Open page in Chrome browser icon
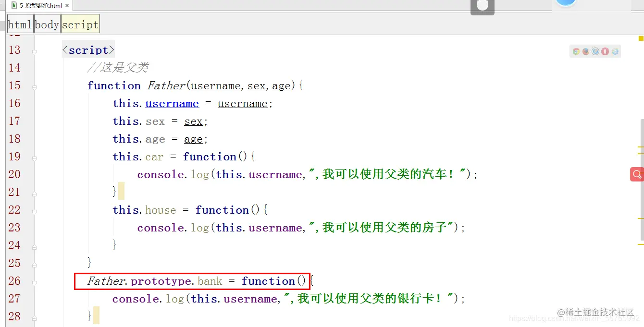Image resolution: width=644 pixels, height=327 pixels. click(x=576, y=51)
